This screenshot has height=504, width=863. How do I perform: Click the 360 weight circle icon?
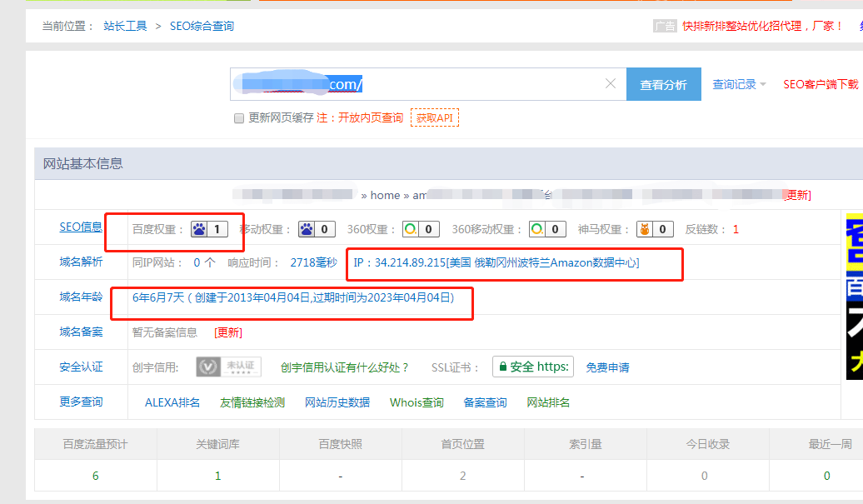click(410, 229)
